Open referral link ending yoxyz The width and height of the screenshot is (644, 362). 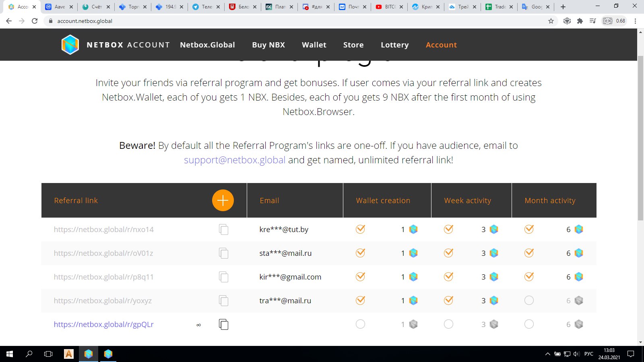103,300
